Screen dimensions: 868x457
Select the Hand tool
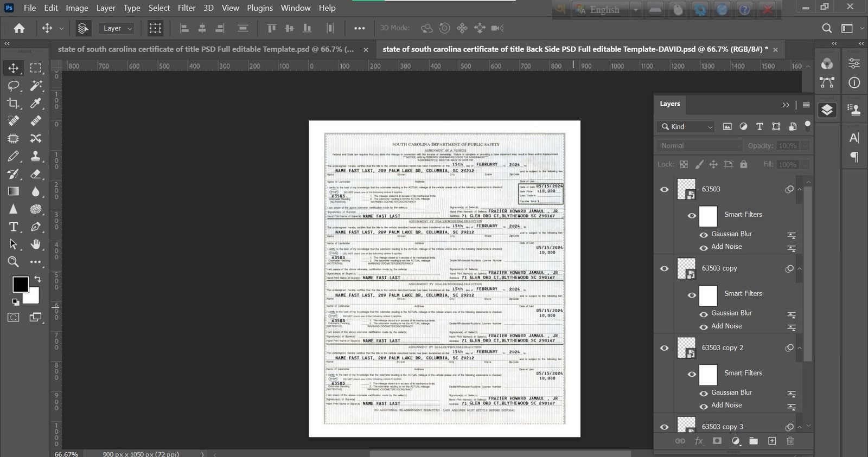point(36,244)
